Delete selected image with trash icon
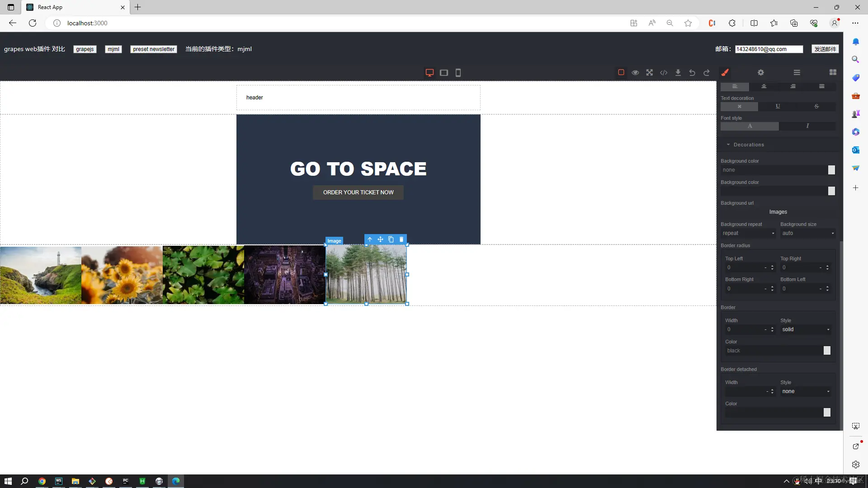The height and width of the screenshot is (488, 868). tap(401, 239)
